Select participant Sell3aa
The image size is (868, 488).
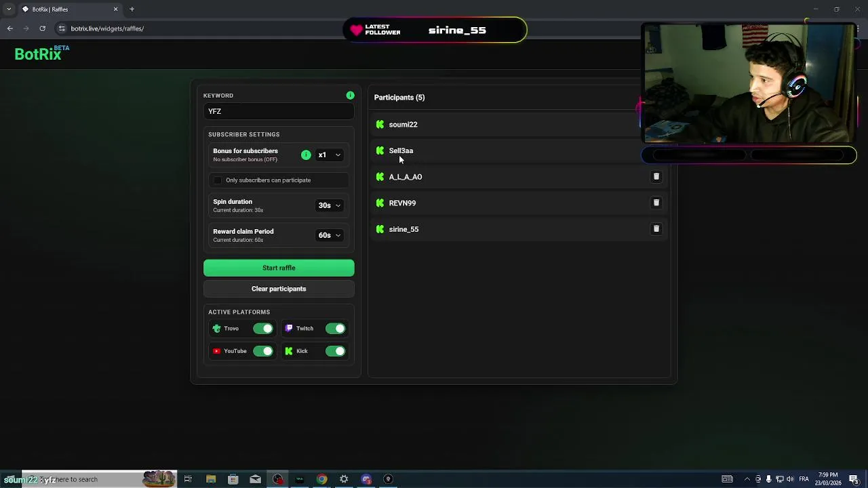point(519,150)
